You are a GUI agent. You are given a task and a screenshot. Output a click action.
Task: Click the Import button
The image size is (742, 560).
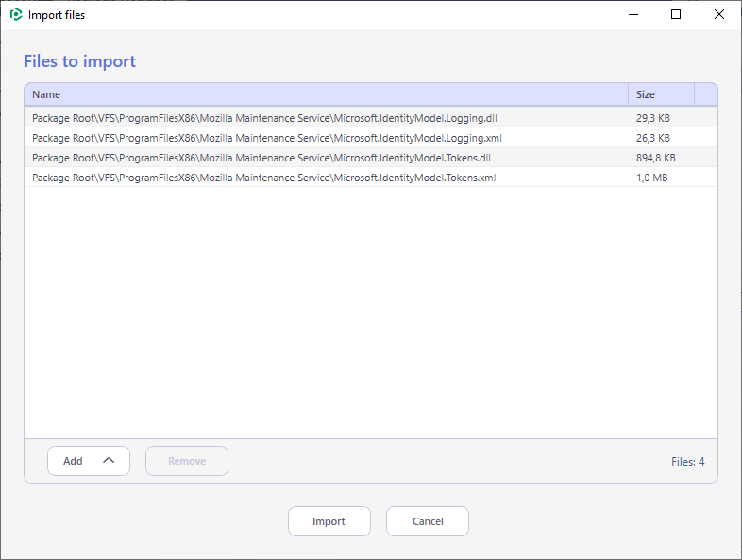(329, 521)
